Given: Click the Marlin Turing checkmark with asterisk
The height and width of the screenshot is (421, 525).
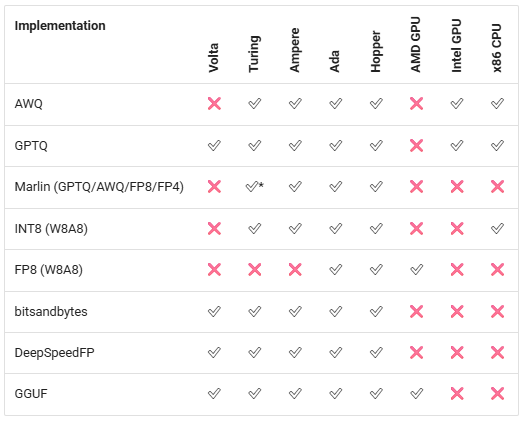Looking at the screenshot, I should coord(254,186).
